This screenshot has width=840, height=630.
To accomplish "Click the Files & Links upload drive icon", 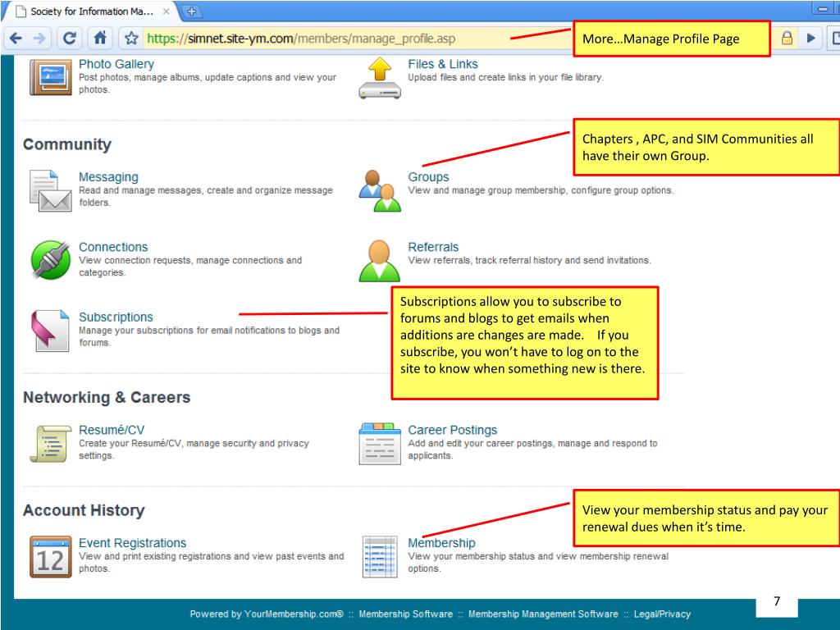I will [380, 78].
